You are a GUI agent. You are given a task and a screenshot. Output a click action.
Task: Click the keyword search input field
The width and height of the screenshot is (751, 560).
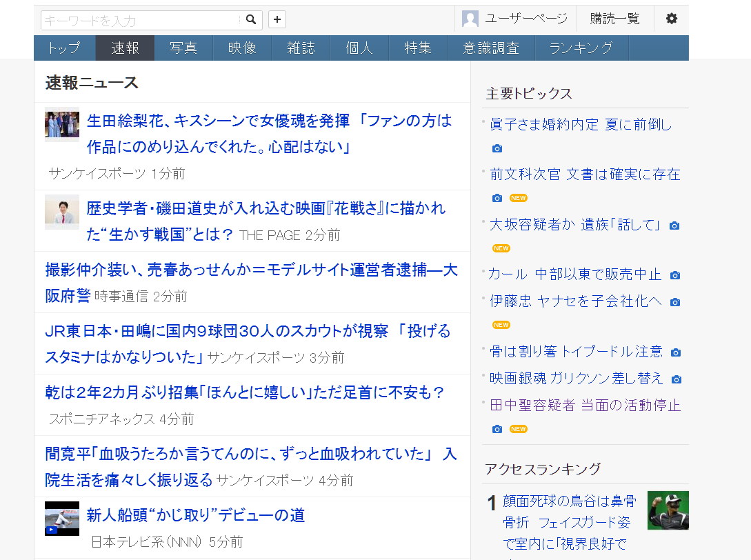pyautogui.click(x=141, y=21)
